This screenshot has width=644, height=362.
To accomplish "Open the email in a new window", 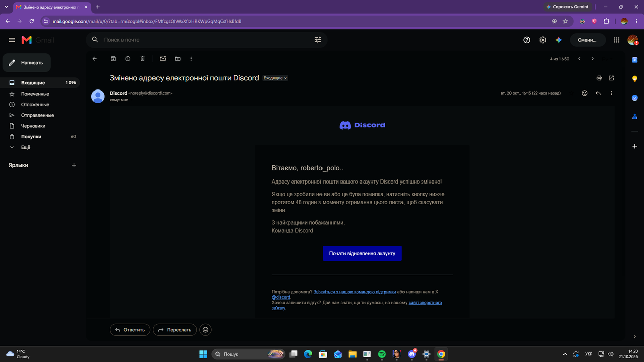I will coord(611,78).
